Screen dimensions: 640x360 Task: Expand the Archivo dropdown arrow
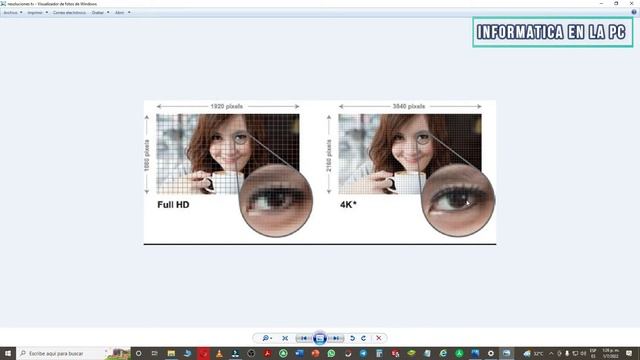(x=21, y=13)
